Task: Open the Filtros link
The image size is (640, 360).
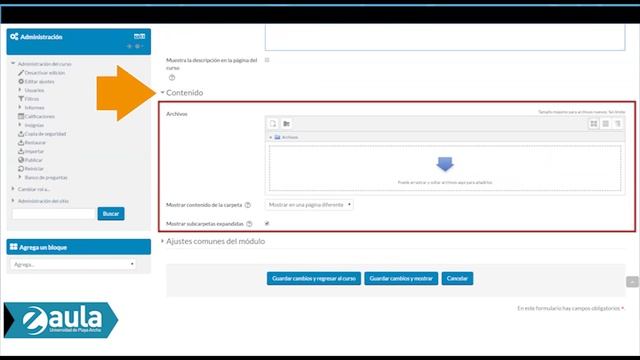Action: point(32,99)
